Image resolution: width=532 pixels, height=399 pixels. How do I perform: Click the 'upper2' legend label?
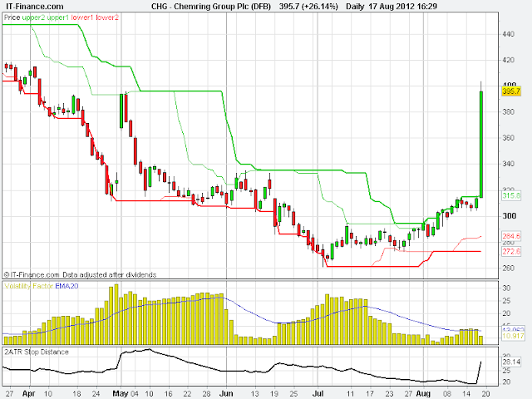pos(33,17)
